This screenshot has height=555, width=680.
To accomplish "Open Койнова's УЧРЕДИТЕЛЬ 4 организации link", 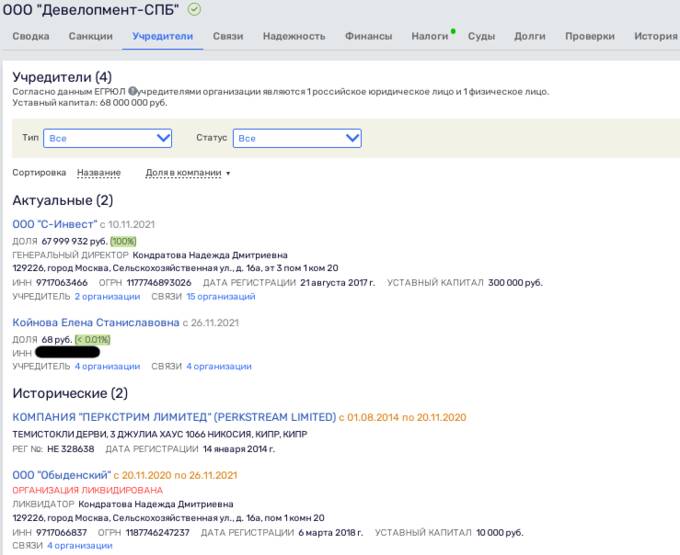I will point(108,366).
